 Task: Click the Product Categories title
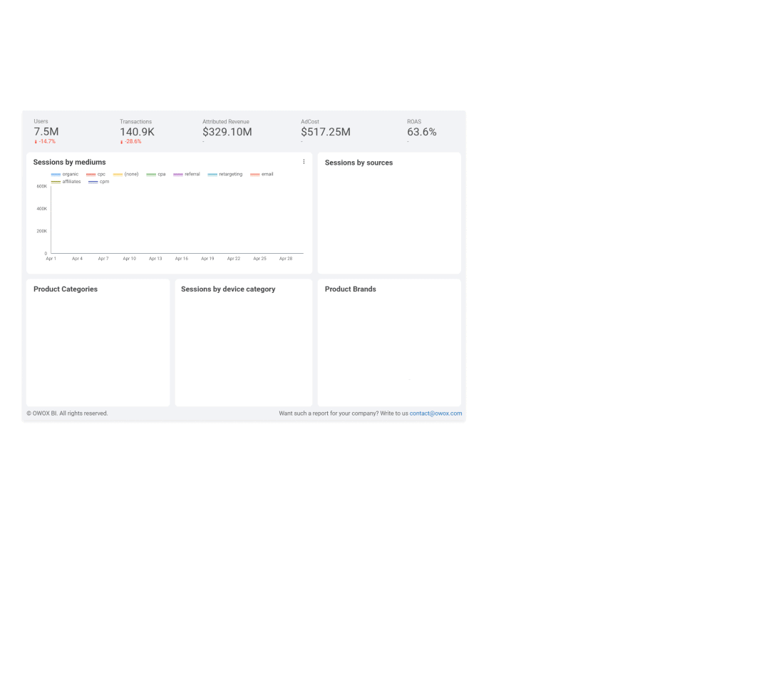66,289
